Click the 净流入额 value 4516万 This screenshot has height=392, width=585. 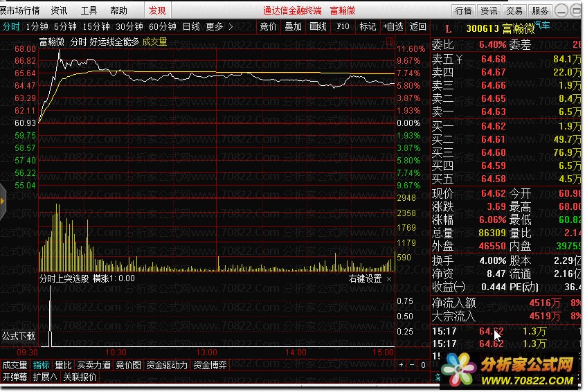coord(545,303)
